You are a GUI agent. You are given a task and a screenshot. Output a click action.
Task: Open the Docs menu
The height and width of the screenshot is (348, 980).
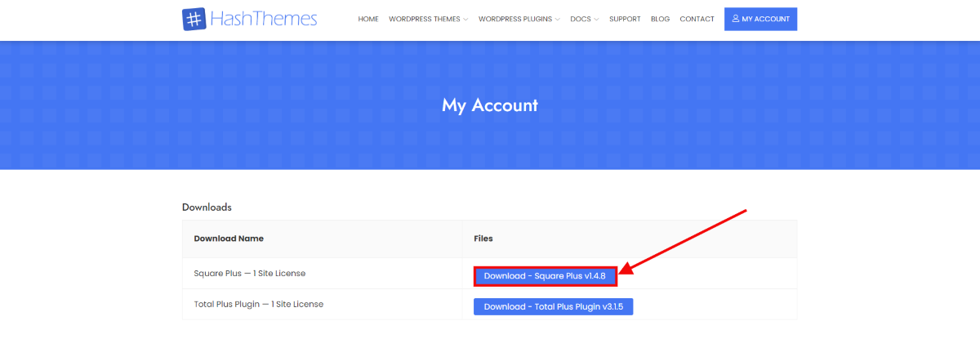(581, 19)
